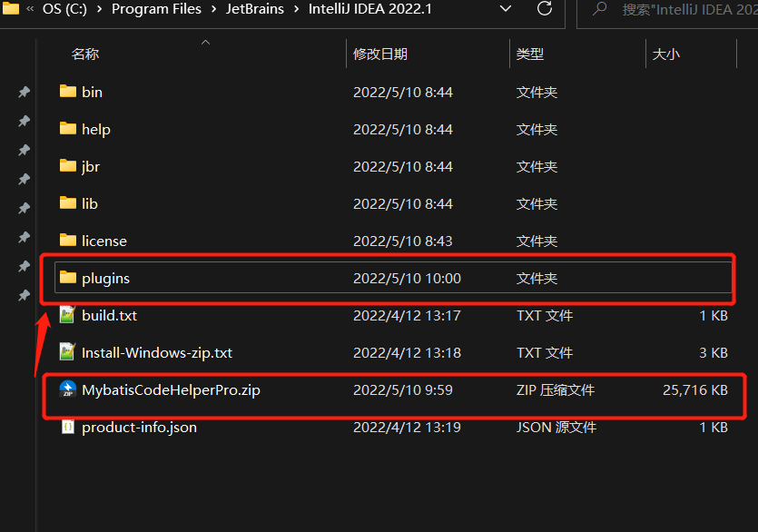Sort by the 类型 column header
758x532 pixels.
[530, 54]
